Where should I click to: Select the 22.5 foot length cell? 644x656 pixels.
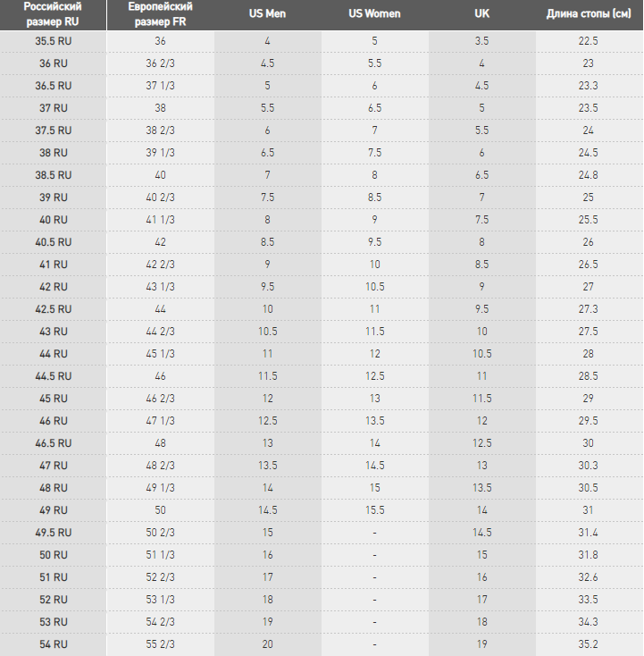(589, 41)
